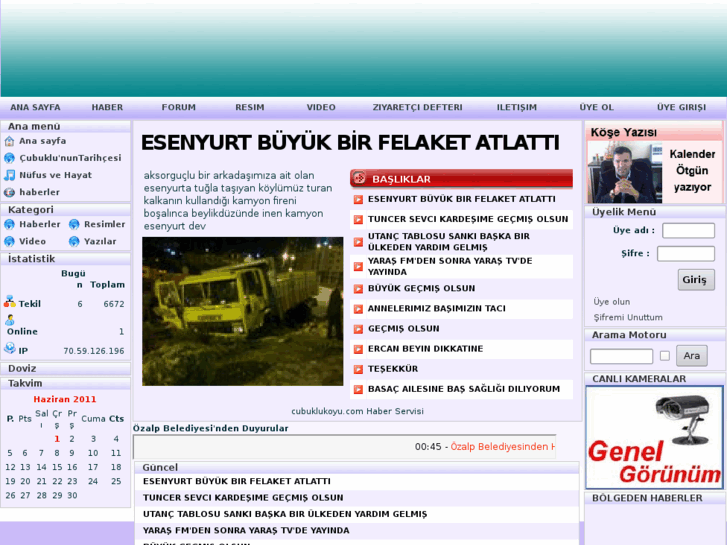This screenshot has width=727, height=545.
Task: Click the IP address 70.59.126.196
Action: 94,351
